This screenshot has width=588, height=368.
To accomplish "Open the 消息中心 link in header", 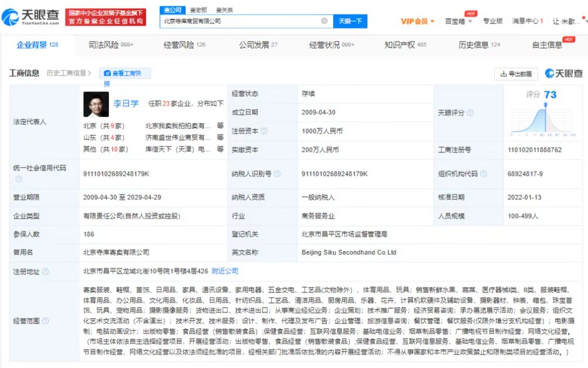I will (527, 21).
